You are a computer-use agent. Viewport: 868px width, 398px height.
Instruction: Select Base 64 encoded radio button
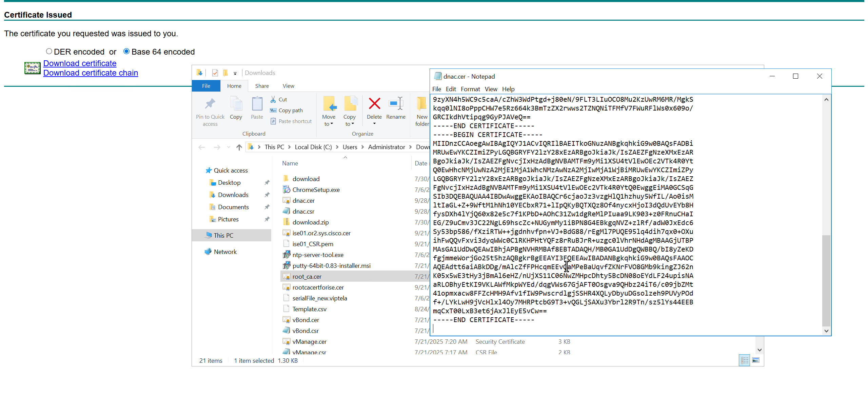click(x=126, y=52)
